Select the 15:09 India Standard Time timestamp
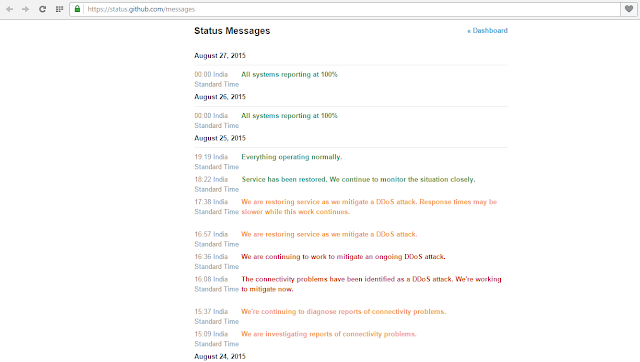This screenshot has width=640, height=362. pyautogui.click(x=216, y=339)
